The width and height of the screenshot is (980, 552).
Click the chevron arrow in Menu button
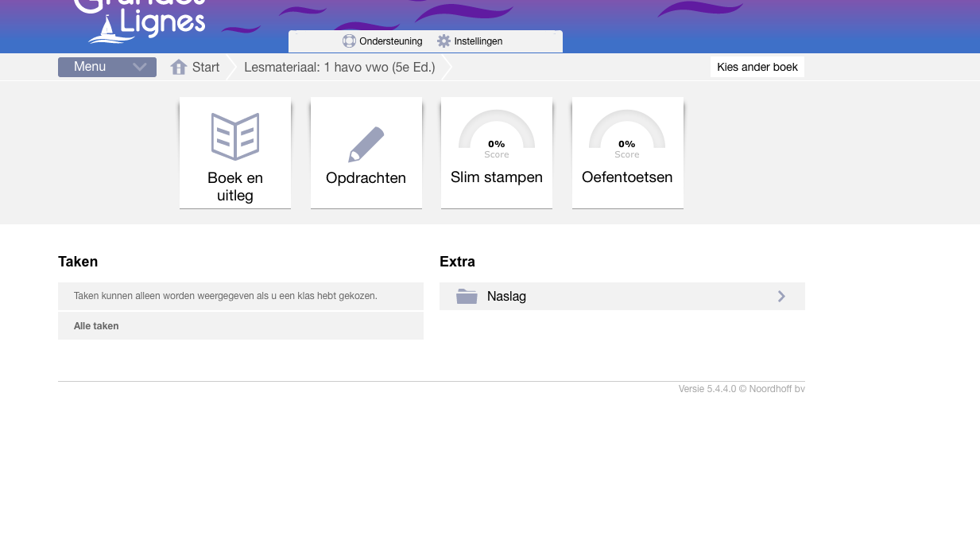[x=140, y=68]
